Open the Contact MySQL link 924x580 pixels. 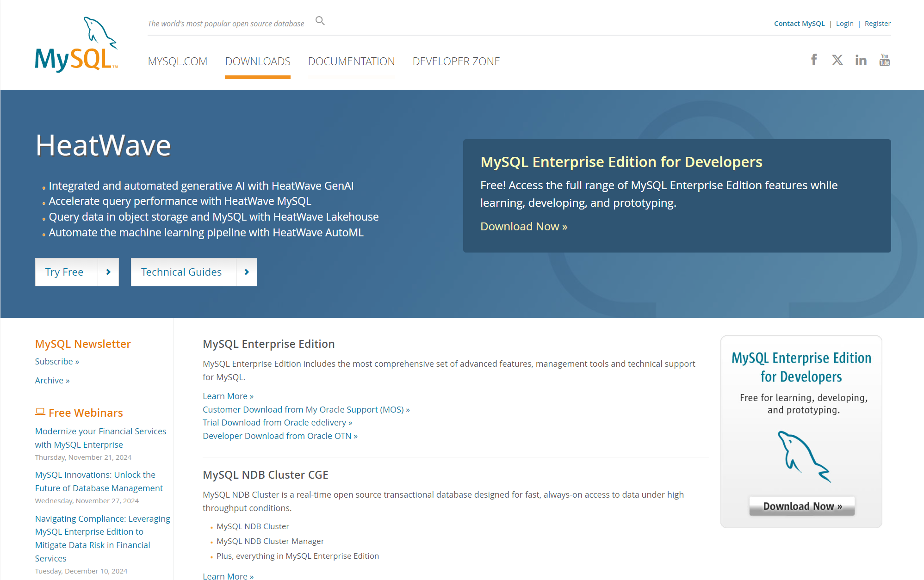point(799,24)
